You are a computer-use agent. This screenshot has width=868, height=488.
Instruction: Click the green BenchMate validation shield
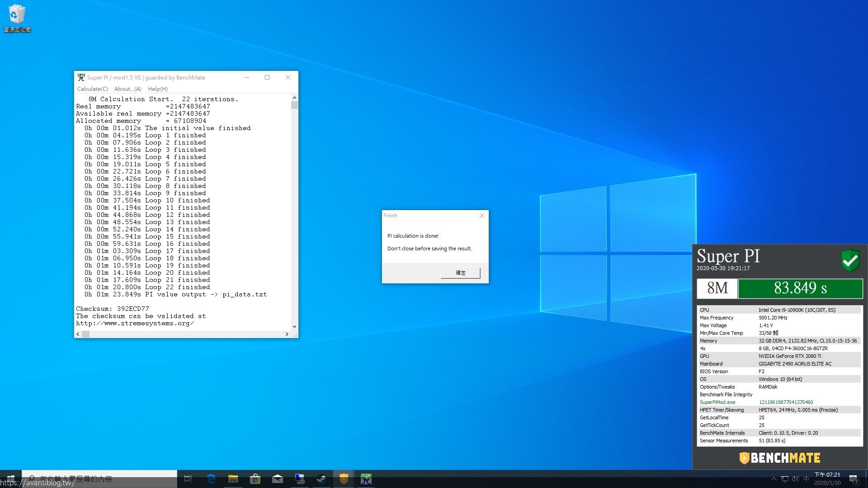[850, 260]
